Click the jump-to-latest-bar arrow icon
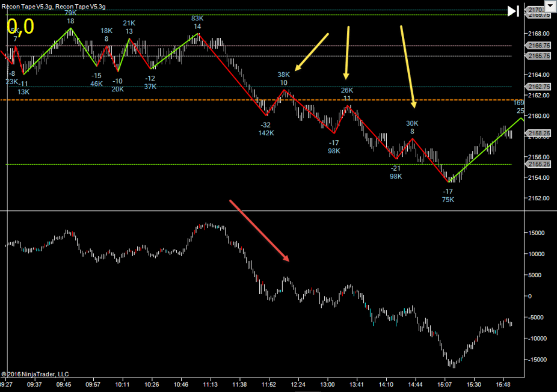Screen dimensions: 557x392 click(x=513, y=11)
